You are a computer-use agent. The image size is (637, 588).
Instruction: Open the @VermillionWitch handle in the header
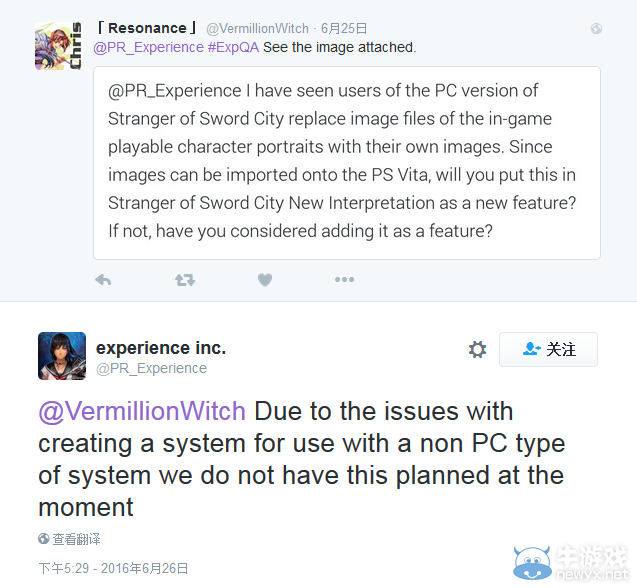click(x=257, y=28)
